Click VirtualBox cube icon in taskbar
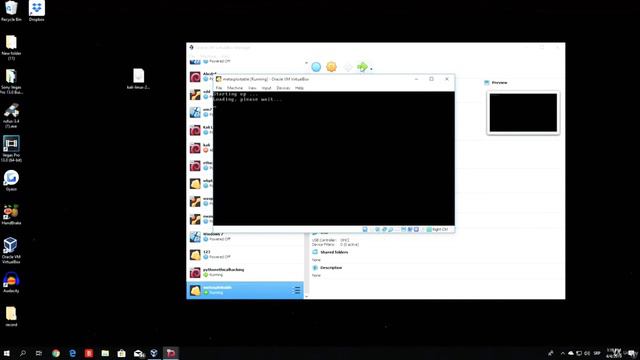The height and width of the screenshot is (360, 640). tap(154, 353)
